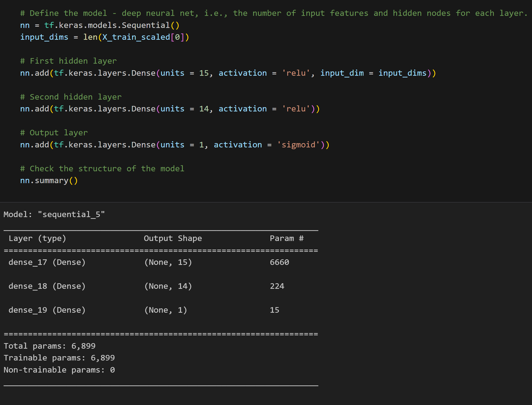The height and width of the screenshot is (405, 532).
Task: Select the dense_17 layer row
Action: coord(47,262)
